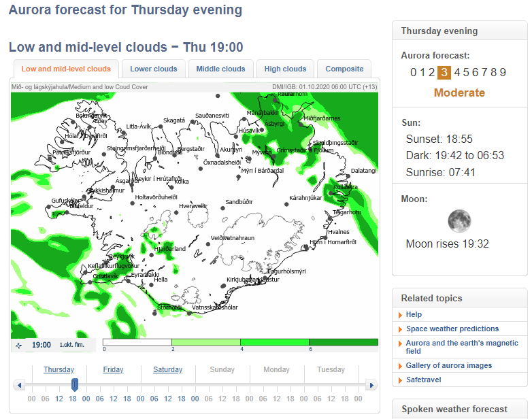Click the highlighted aurora level 3 box
Viewport: 532px width, 419px height.
coord(444,73)
